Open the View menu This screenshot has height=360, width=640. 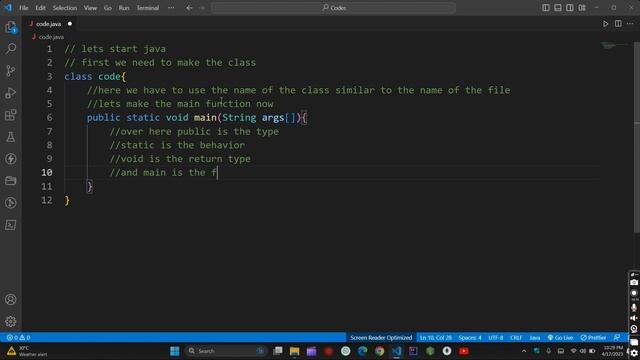point(90,8)
